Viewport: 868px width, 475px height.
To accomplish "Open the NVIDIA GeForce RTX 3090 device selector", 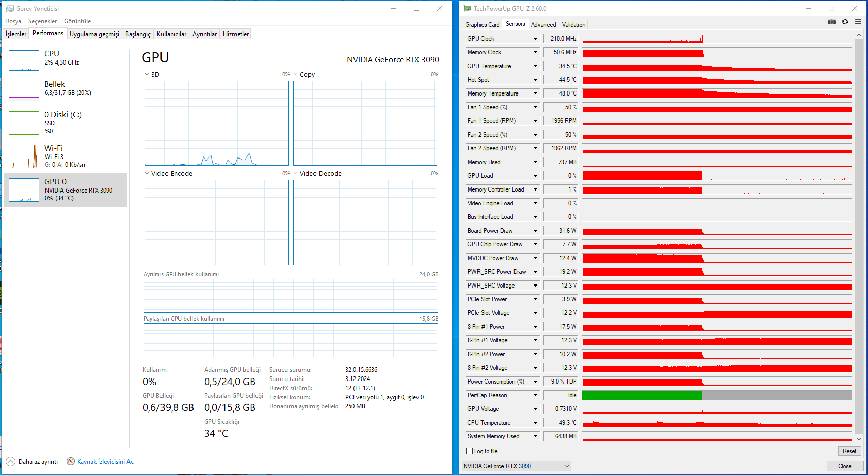I will [516, 466].
